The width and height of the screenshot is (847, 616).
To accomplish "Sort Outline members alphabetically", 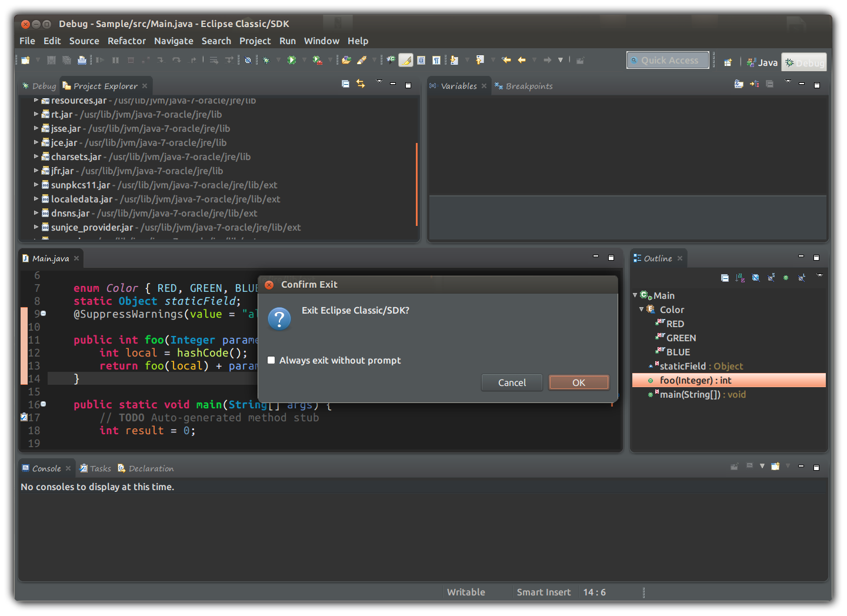I will point(740,278).
